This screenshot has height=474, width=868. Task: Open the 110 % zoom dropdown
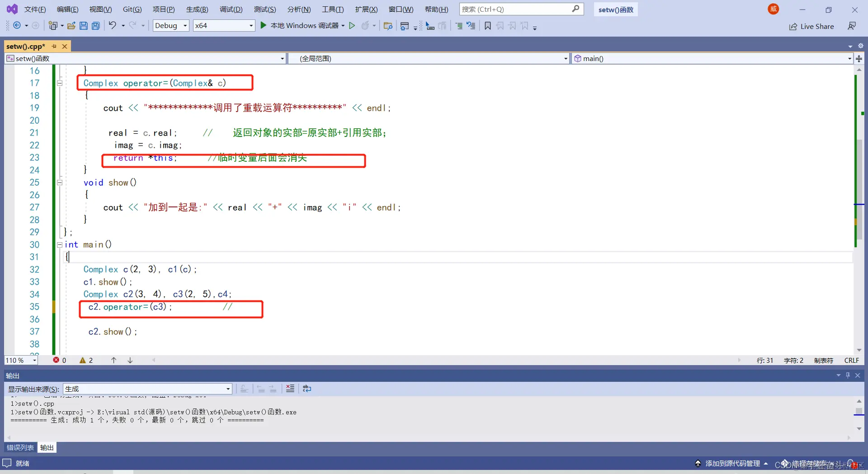[21, 360]
